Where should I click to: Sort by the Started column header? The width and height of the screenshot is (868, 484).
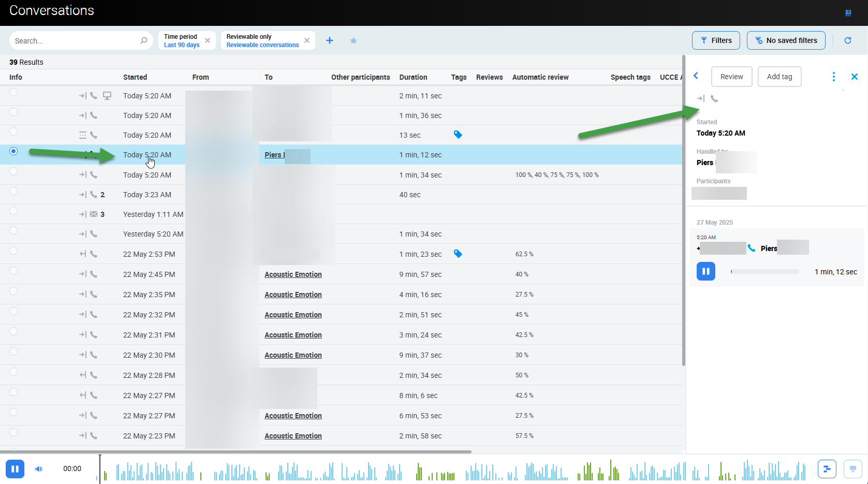point(135,77)
